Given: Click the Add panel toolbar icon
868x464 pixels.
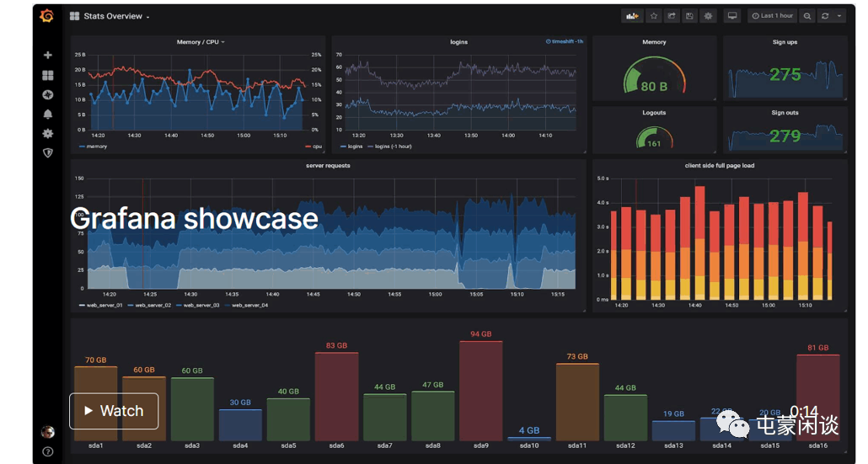Looking at the screenshot, I should pos(632,16).
